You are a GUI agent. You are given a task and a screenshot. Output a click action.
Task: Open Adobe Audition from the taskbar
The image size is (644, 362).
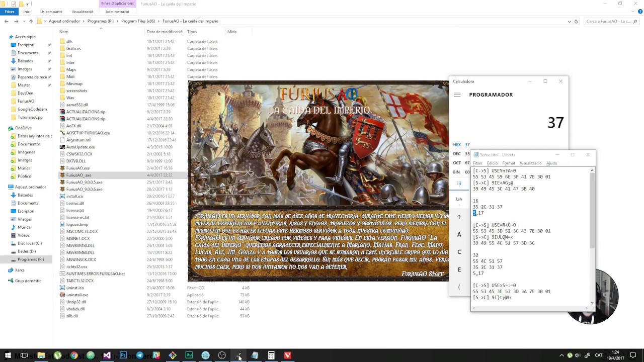[189, 355]
